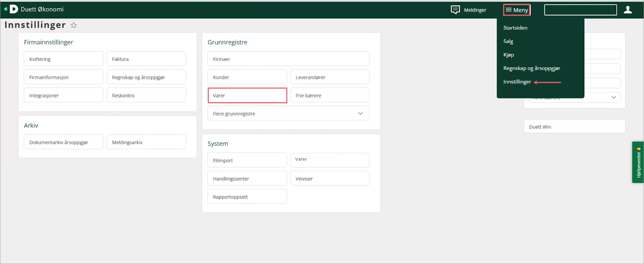Screen dimensions: 644x264
Task: Open the Hjelpesenter side tab
Action: (638, 162)
